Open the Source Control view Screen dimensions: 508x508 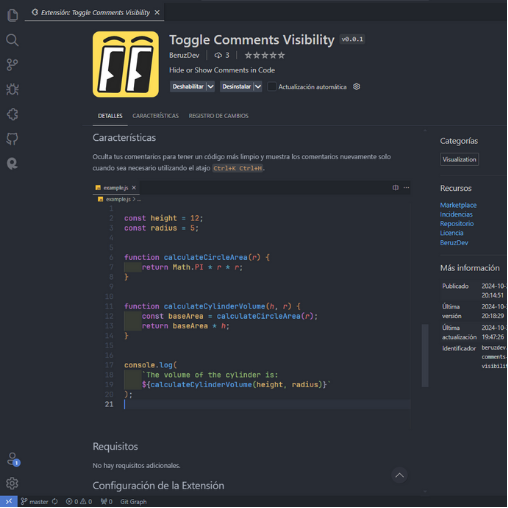12,65
